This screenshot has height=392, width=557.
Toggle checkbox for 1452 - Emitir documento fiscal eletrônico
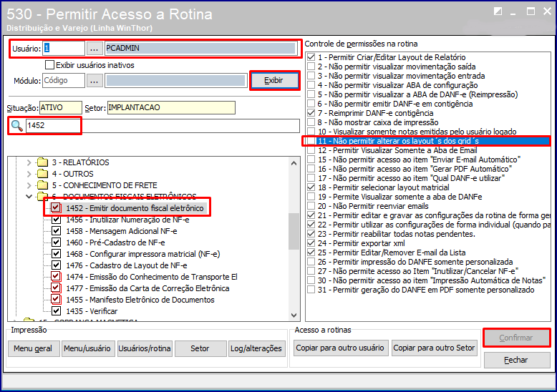click(x=56, y=208)
